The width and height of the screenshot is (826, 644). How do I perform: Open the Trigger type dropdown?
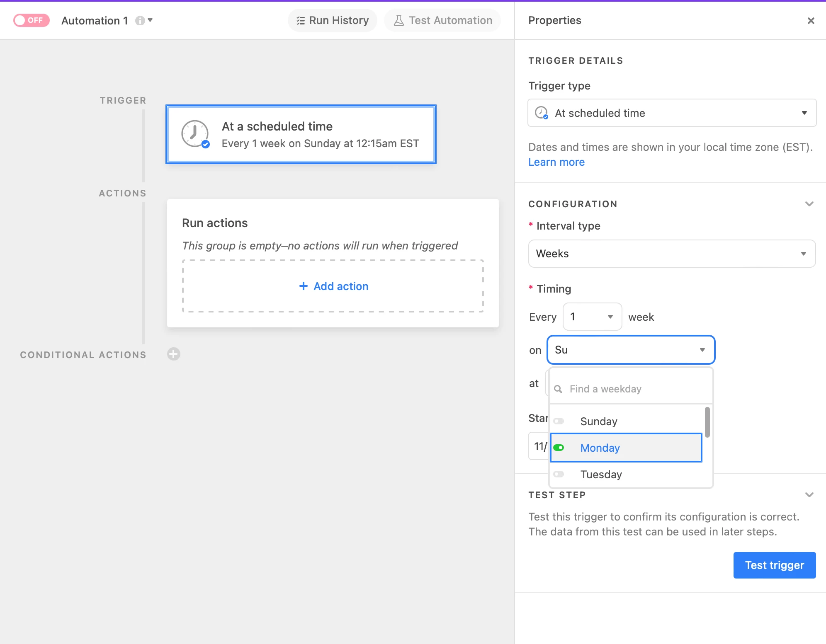point(672,113)
